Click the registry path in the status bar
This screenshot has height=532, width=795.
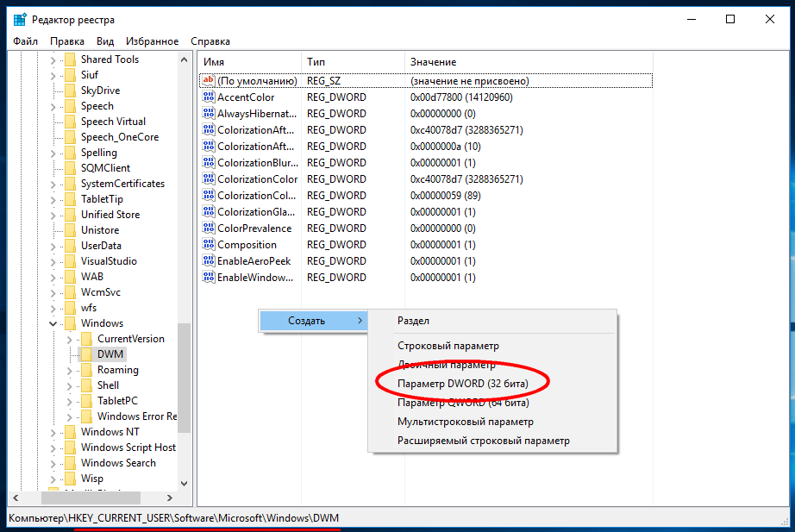174,518
